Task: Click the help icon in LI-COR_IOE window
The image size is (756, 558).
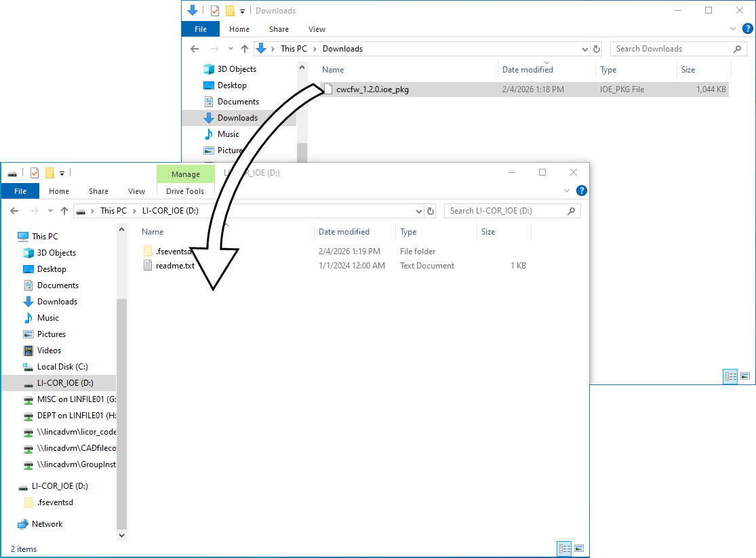Action: [581, 191]
